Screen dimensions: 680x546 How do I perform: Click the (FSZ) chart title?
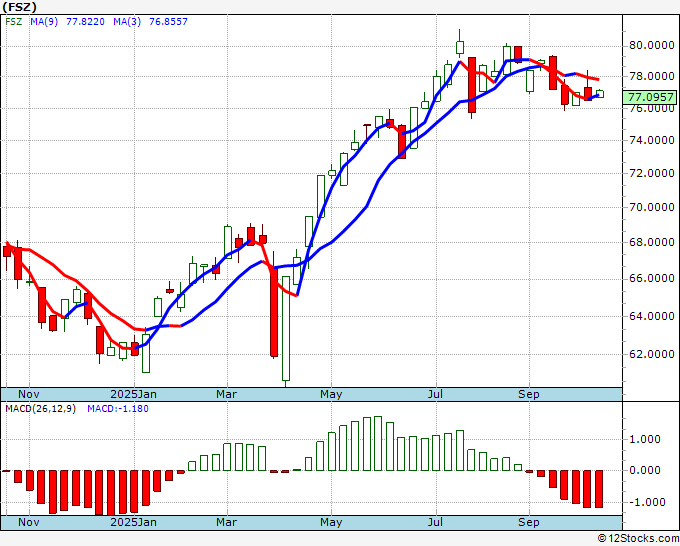click(x=20, y=7)
